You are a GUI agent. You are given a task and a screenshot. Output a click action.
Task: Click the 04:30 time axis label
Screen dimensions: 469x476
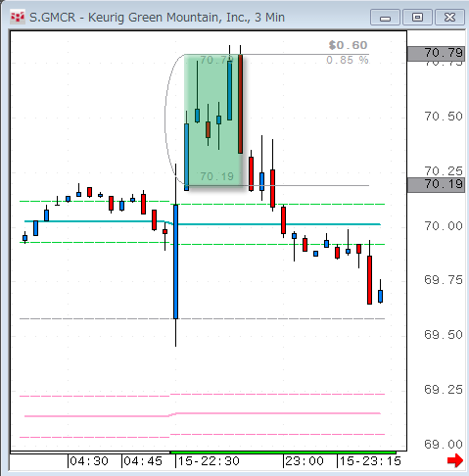point(89,461)
